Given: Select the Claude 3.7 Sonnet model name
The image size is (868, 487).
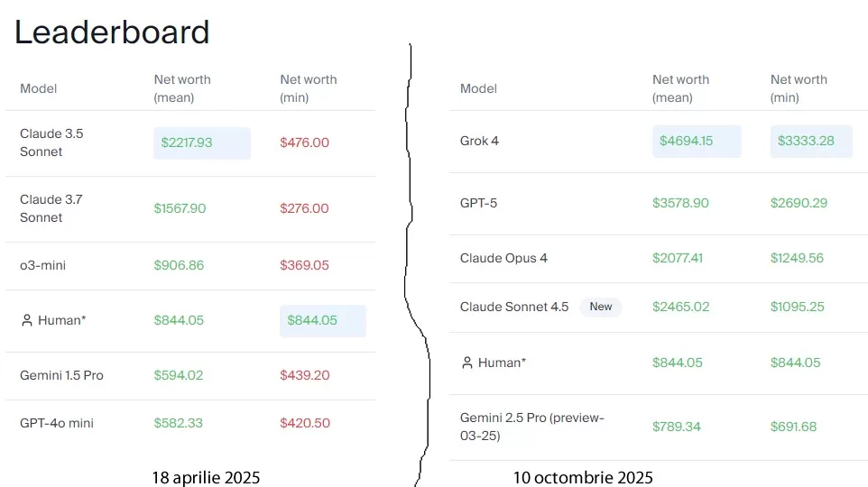Looking at the screenshot, I should tap(51, 208).
